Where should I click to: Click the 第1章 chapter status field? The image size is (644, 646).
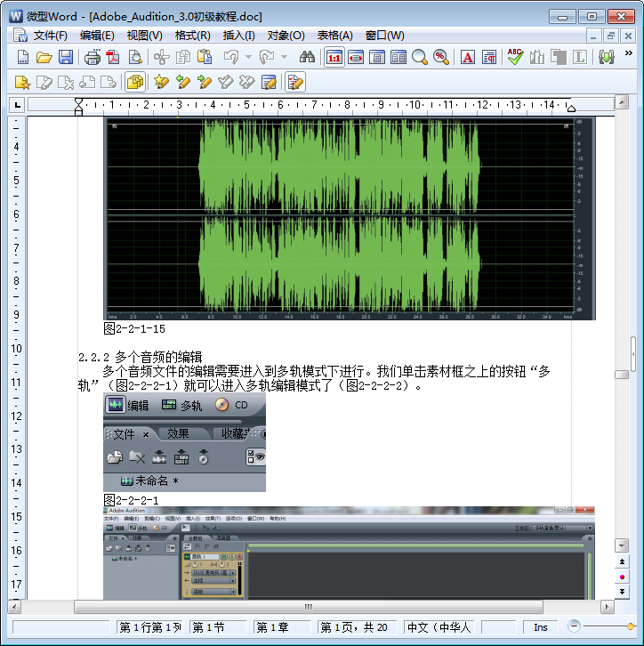click(282, 627)
